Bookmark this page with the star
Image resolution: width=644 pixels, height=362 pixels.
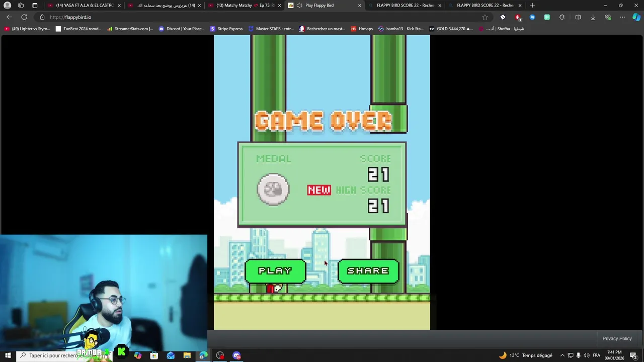point(485,17)
